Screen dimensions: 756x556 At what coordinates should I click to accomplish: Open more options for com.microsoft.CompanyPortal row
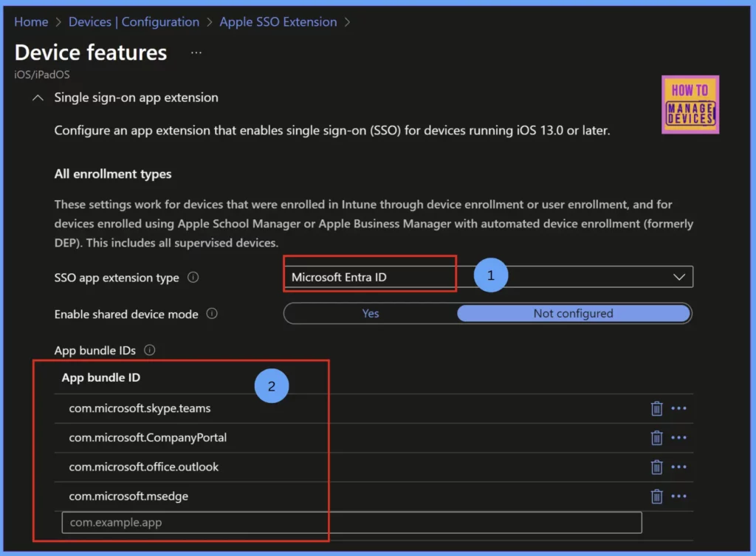(678, 438)
